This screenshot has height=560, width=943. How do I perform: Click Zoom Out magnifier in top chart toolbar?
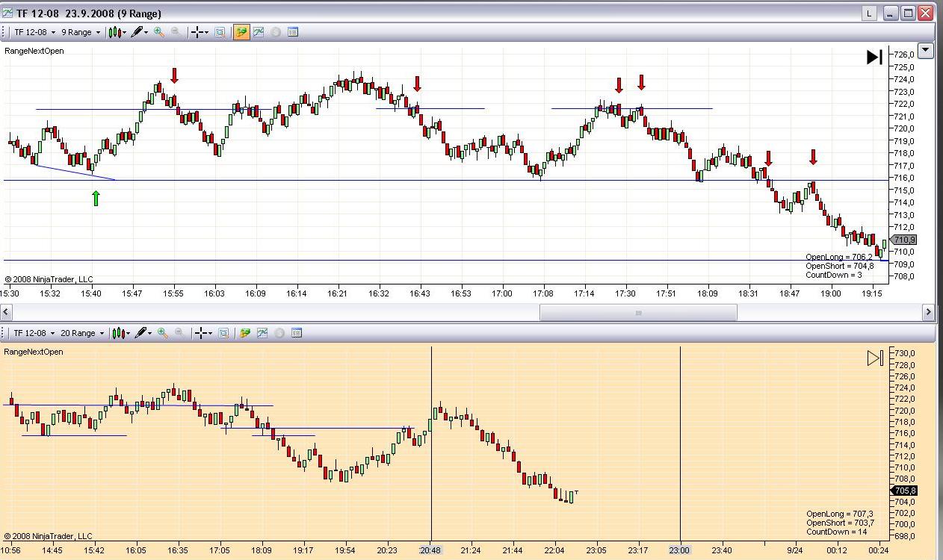(176, 32)
